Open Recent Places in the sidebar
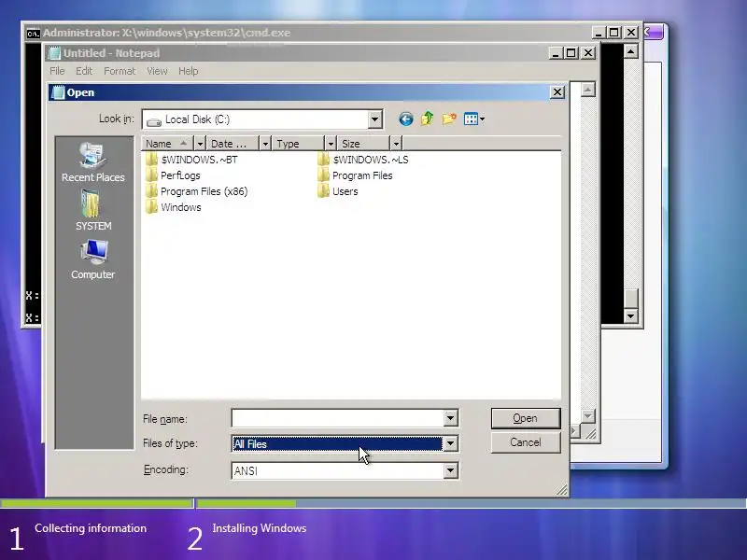Screen dimensions: 747x560 pyautogui.click(x=92, y=162)
